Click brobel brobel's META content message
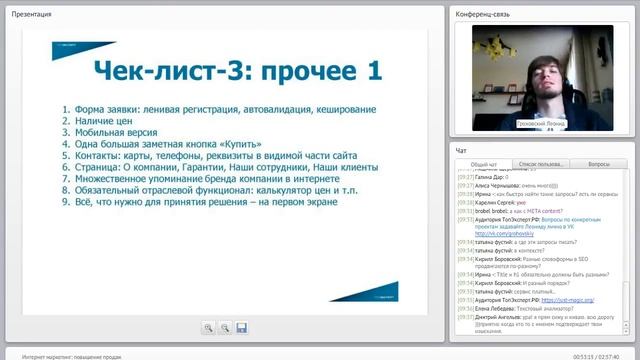 click(510, 211)
